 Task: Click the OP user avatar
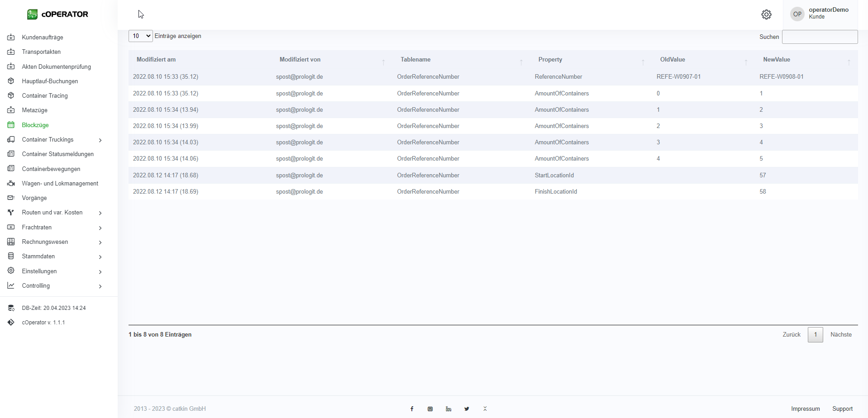pyautogui.click(x=797, y=14)
